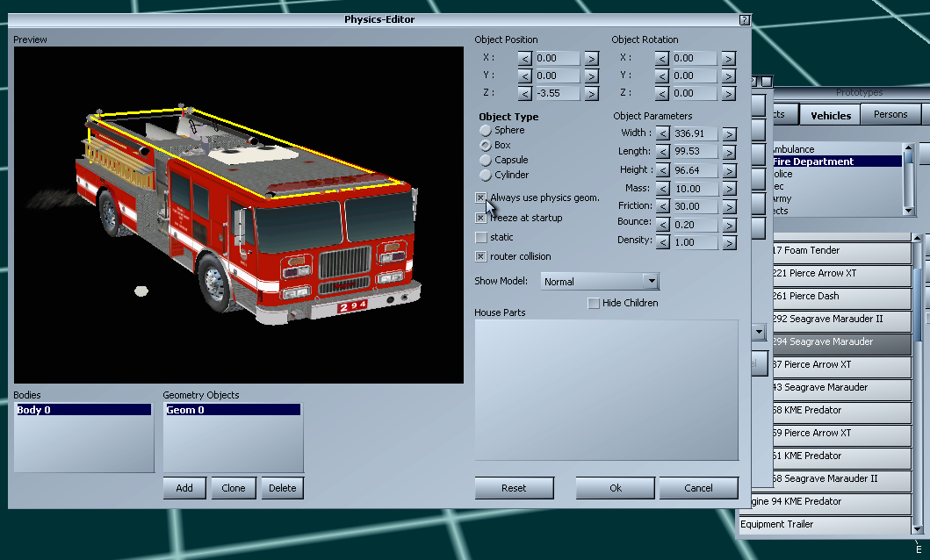930x560 pixels.
Task: Select the Sphere object type
Action: [x=486, y=131]
